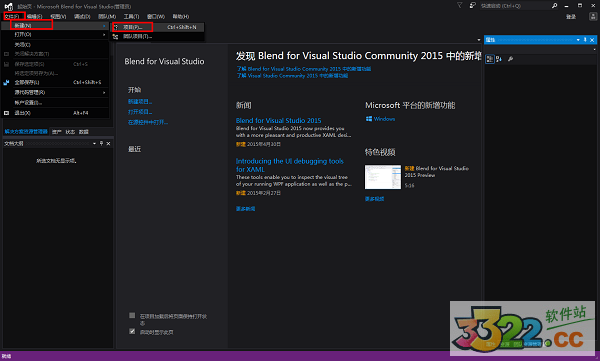Pin the document outline panel with pushpin
Image resolution: width=600 pixels, height=361 pixels.
pyautogui.click(x=101, y=143)
